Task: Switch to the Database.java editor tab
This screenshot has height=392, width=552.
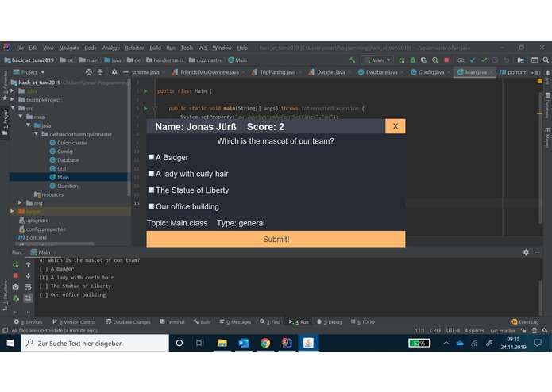Action: coord(381,72)
